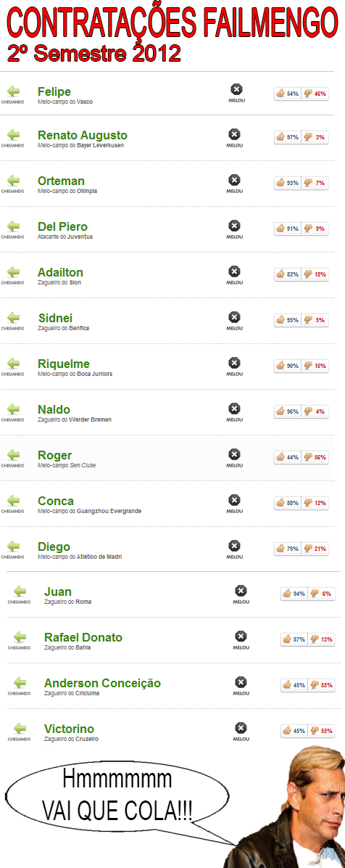The image size is (345, 868).
Task: Click the Melou X icon beside Diego
Action: tap(234, 546)
